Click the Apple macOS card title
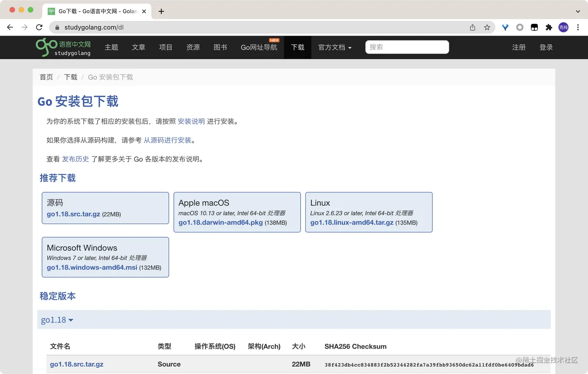The image size is (588, 374). (x=204, y=203)
